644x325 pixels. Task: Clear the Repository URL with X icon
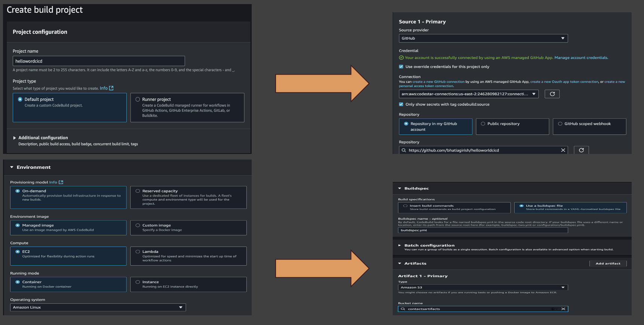(563, 150)
